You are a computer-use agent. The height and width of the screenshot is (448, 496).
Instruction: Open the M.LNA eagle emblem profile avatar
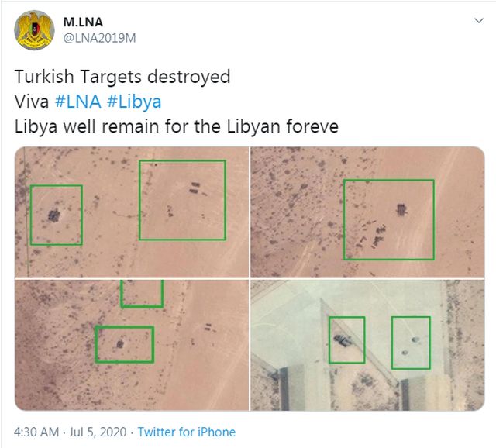[x=34, y=30]
